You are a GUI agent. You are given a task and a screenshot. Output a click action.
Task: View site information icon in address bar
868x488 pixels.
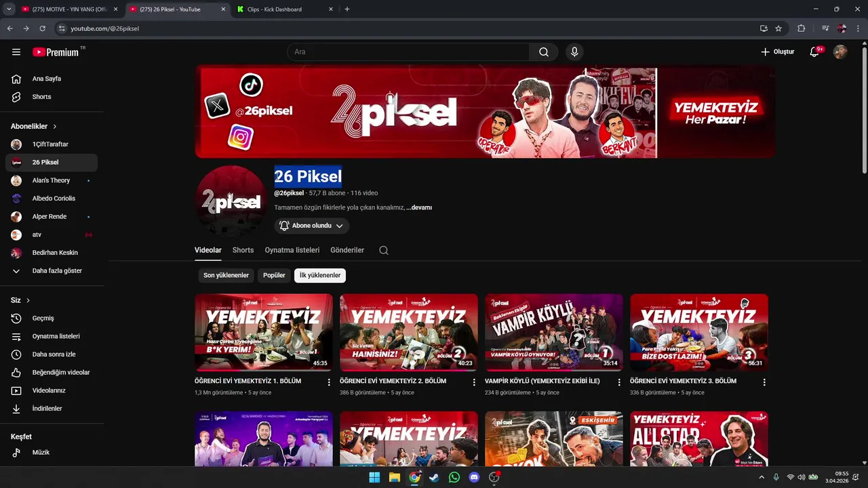(x=62, y=28)
